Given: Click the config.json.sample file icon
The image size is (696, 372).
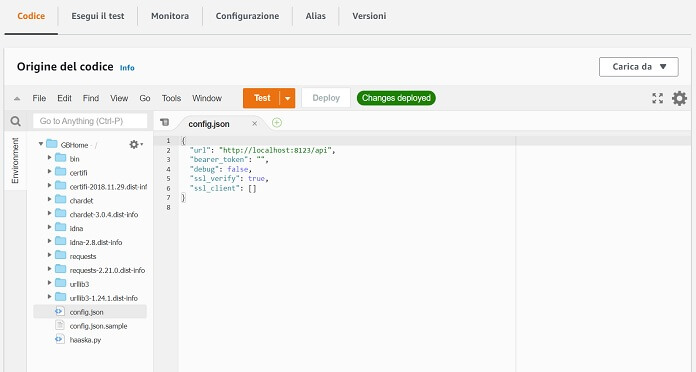Looking at the screenshot, I should 59,325.
